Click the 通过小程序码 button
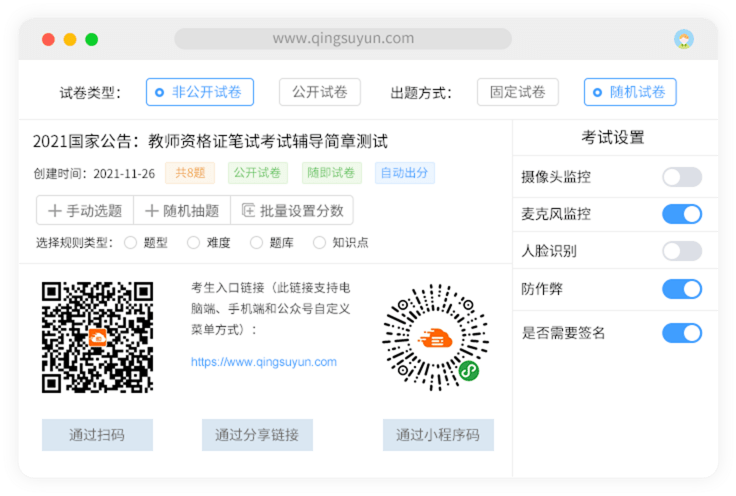The width and height of the screenshot is (736, 496). click(x=438, y=435)
